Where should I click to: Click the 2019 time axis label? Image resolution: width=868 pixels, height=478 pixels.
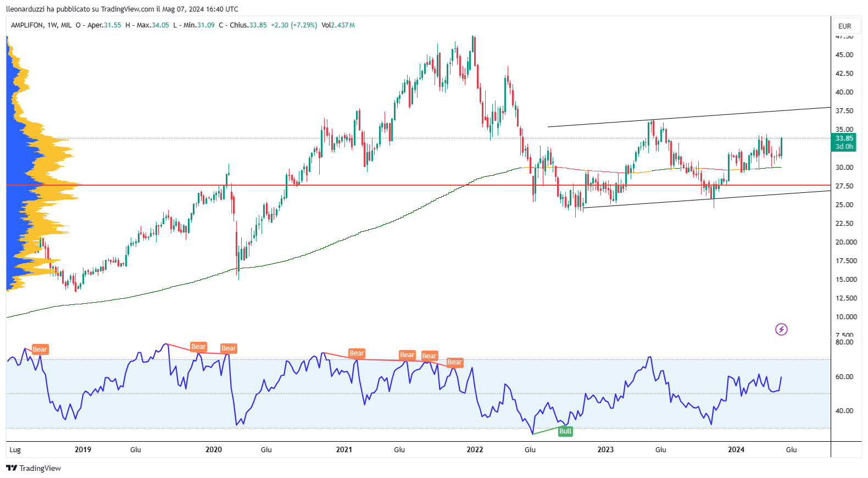pos(83,449)
